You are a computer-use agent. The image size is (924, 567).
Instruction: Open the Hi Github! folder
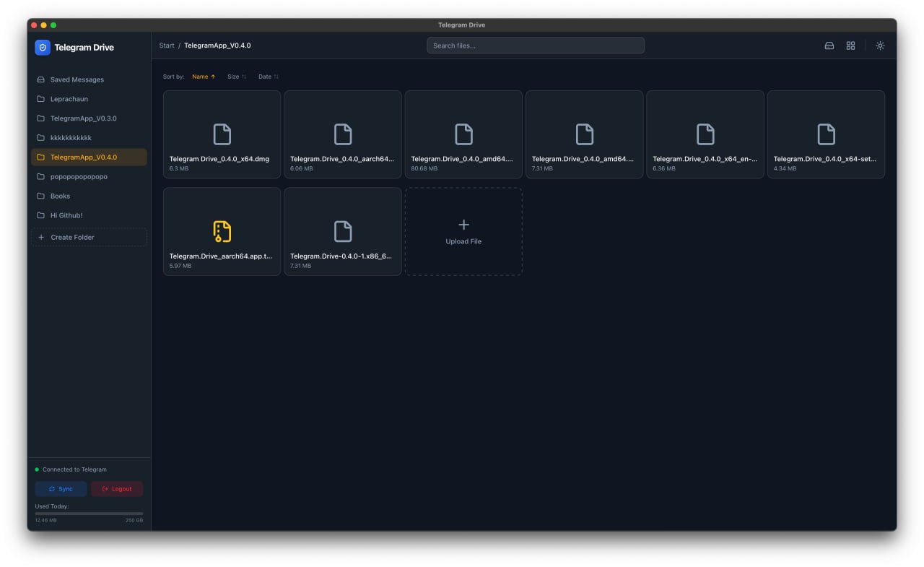66,215
